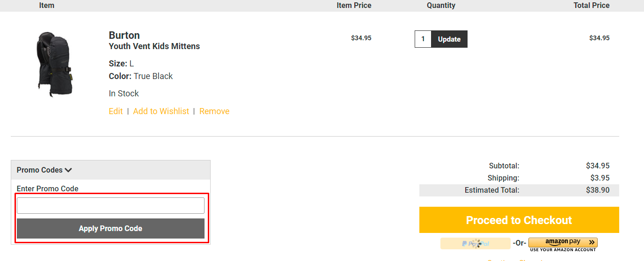The height and width of the screenshot is (261, 644).
Task: Open the Youth Vent Kids Mittens product title
Action: click(154, 46)
